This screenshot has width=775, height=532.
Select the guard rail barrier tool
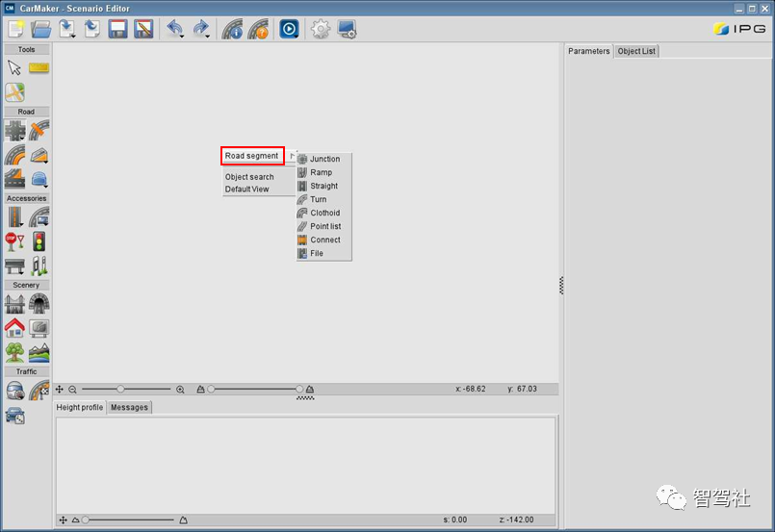pos(14,266)
